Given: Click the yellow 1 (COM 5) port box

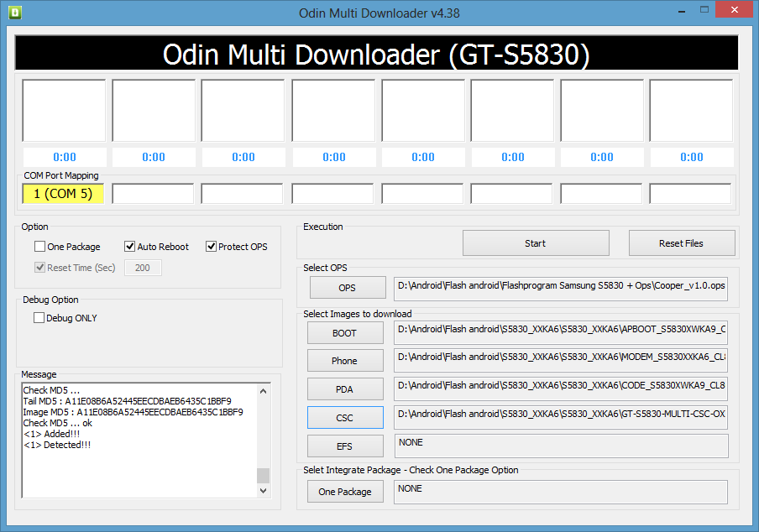Looking at the screenshot, I should (63, 194).
